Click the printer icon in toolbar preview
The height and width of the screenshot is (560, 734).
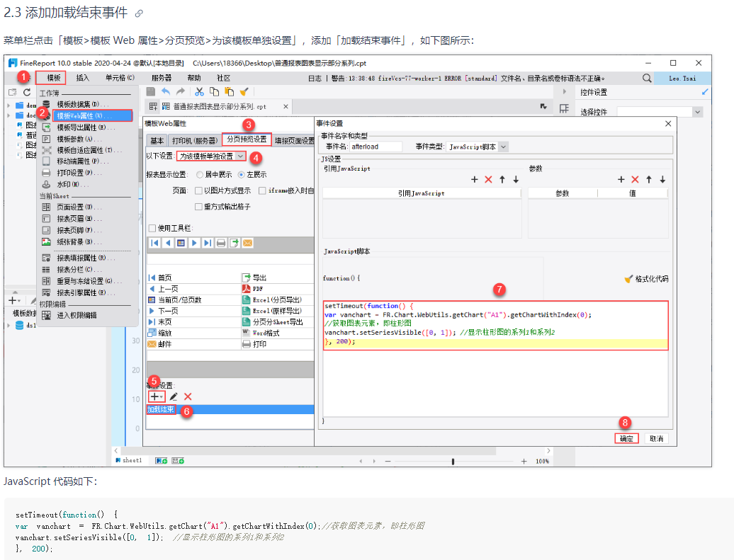[221, 243]
